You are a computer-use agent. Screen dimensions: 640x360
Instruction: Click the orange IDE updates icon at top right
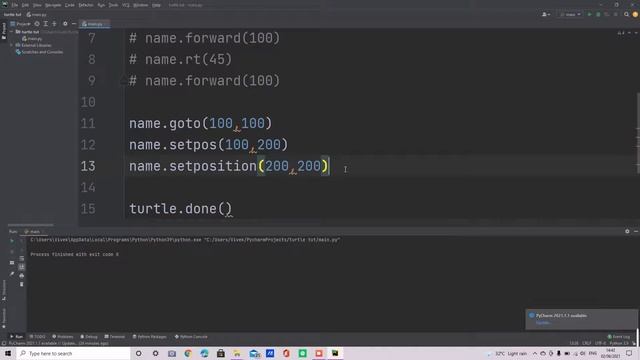[x=635, y=14]
